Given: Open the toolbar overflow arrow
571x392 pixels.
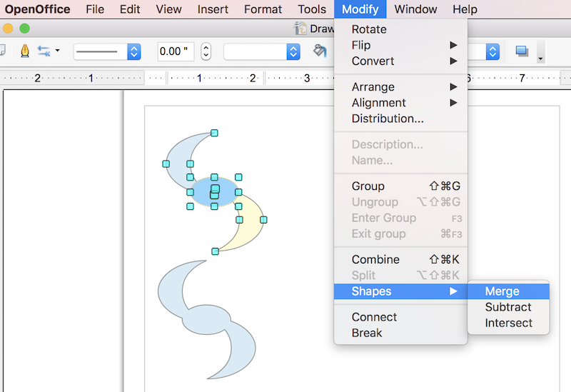Looking at the screenshot, I should click(540, 59).
